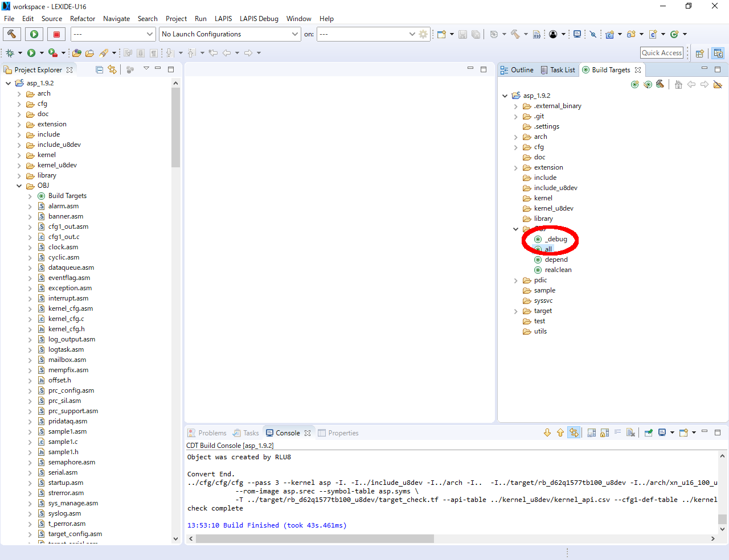Collapse asp_1.9.2 project in Project Explorer
This screenshot has width=729, height=560.
coord(8,83)
